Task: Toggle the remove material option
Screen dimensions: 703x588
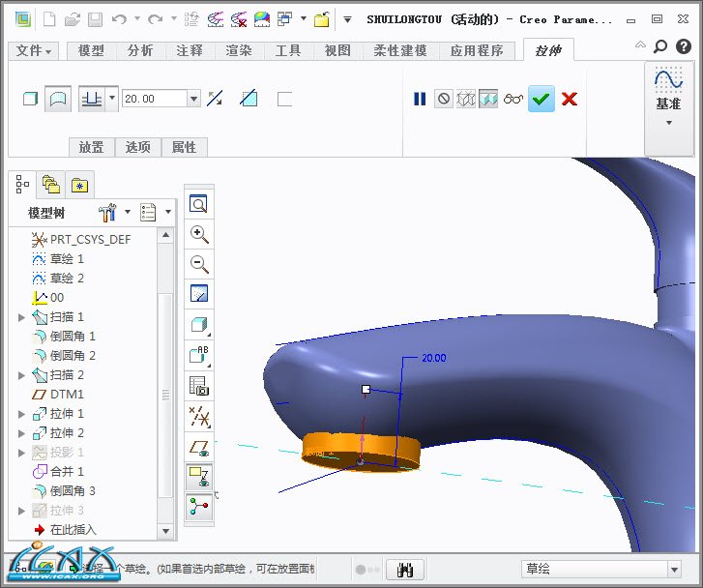Action: coord(249,99)
